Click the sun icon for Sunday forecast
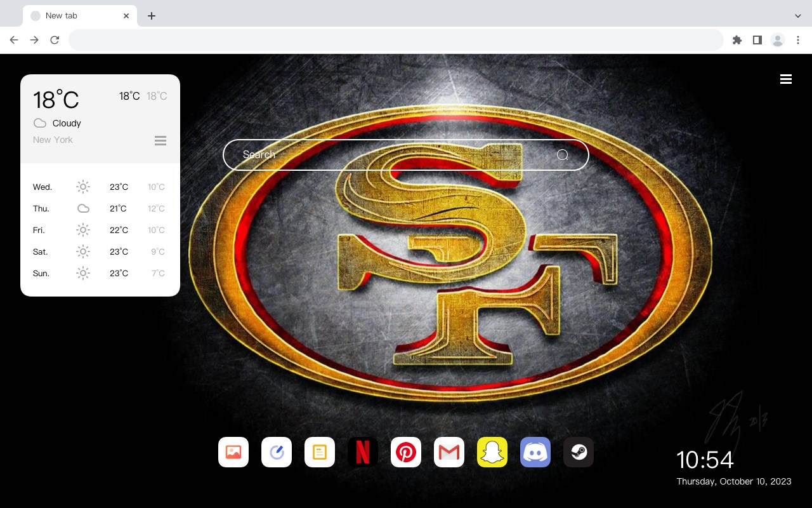Viewport: 812px width, 508px height. [x=83, y=273]
